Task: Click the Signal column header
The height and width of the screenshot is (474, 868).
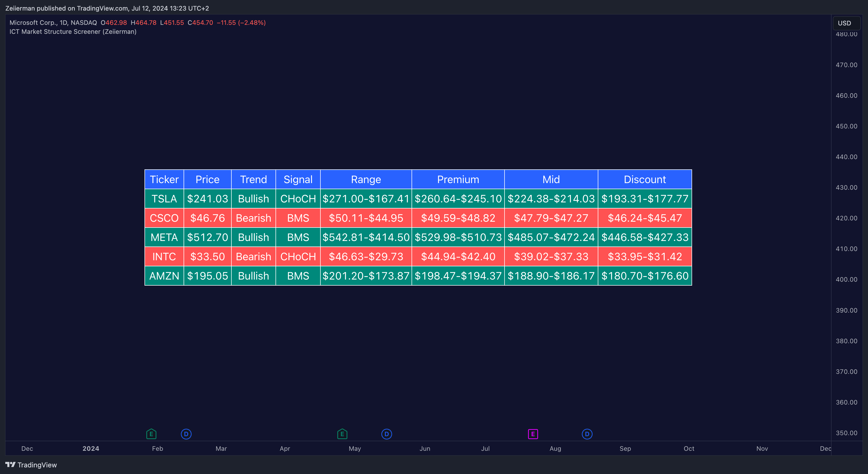Action: tap(298, 179)
